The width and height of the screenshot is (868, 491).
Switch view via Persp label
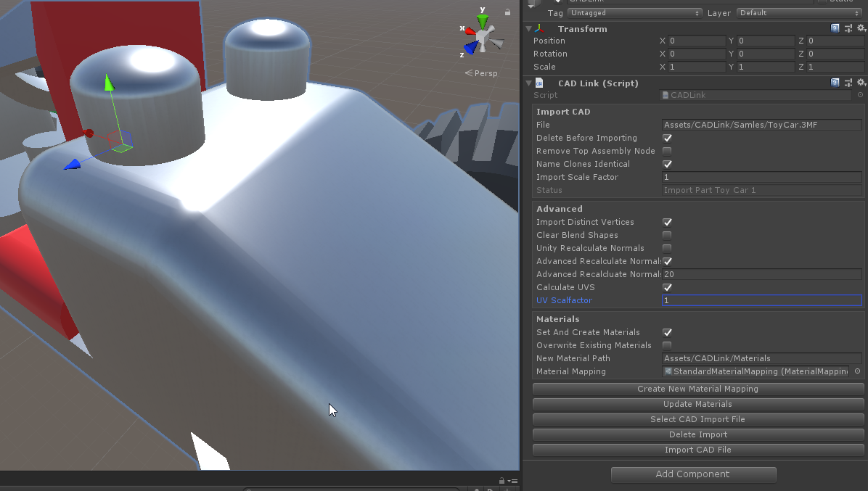coord(481,73)
